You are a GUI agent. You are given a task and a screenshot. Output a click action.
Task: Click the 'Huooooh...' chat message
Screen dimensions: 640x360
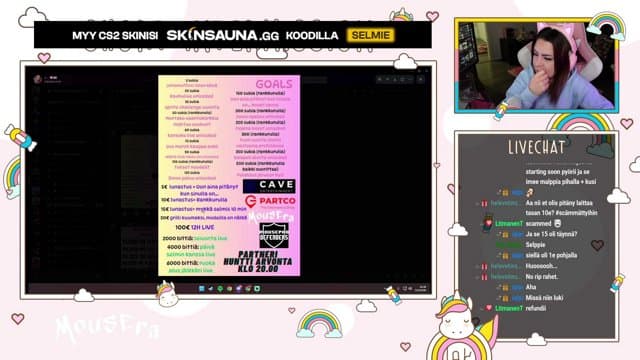(541, 266)
